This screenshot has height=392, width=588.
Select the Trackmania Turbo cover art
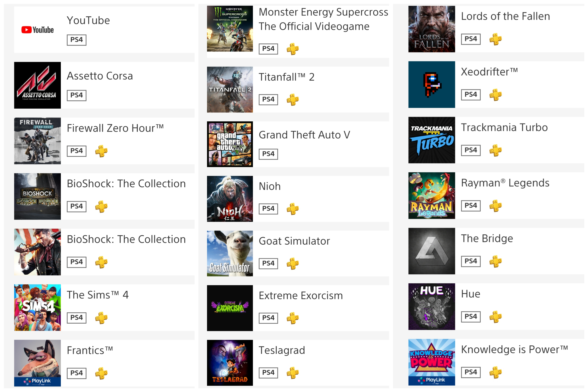[x=432, y=140]
